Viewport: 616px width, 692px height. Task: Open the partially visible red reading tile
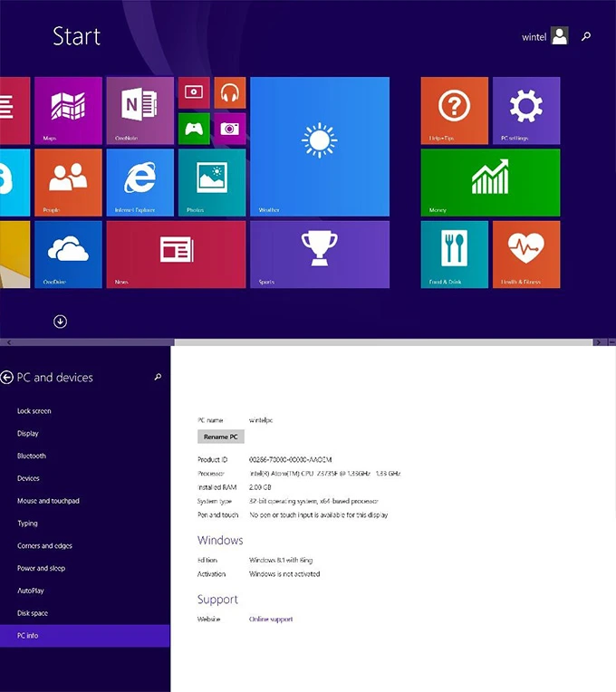[15, 111]
